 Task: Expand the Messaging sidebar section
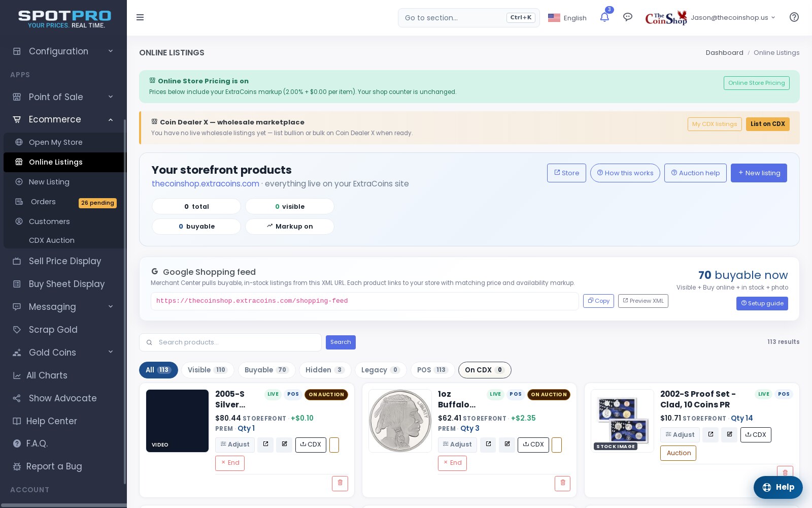coord(63,307)
